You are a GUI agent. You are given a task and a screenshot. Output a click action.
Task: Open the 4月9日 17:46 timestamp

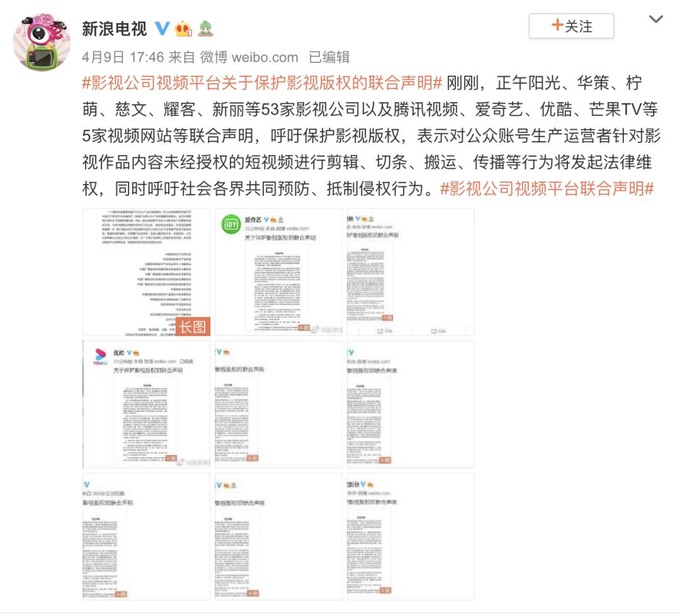(x=123, y=57)
